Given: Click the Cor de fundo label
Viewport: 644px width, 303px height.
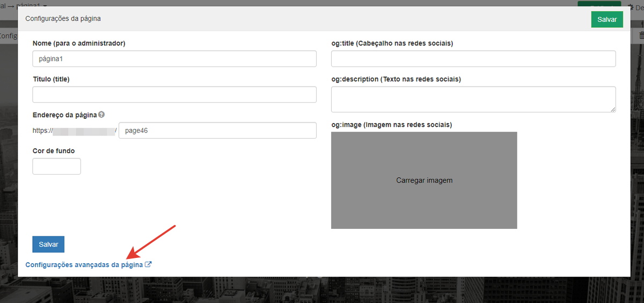Looking at the screenshot, I should pyautogui.click(x=54, y=151).
